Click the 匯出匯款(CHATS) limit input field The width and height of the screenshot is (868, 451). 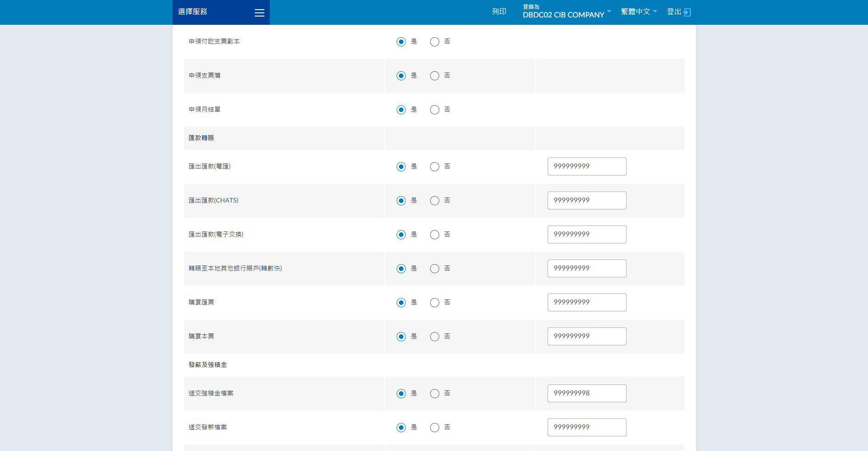coord(587,201)
